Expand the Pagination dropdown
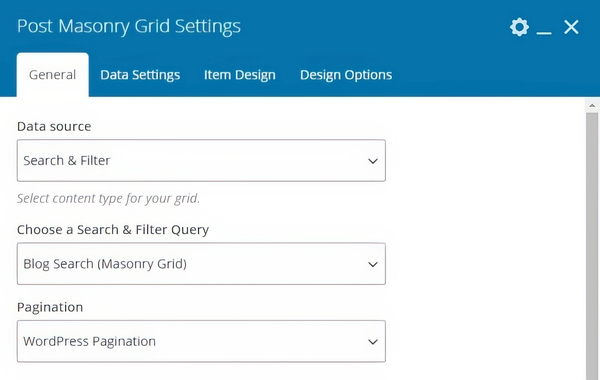This screenshot has height=380, width=600. click(201, 341)
